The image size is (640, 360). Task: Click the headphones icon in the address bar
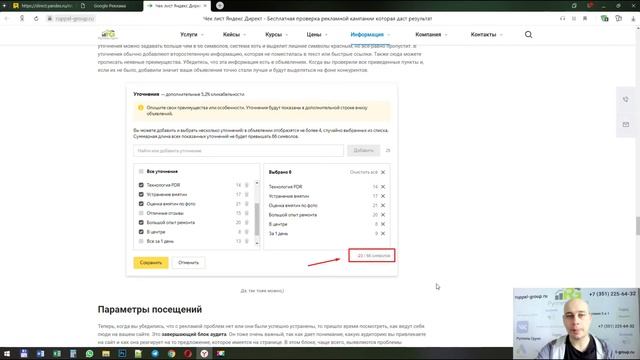[x=562, y=19]
